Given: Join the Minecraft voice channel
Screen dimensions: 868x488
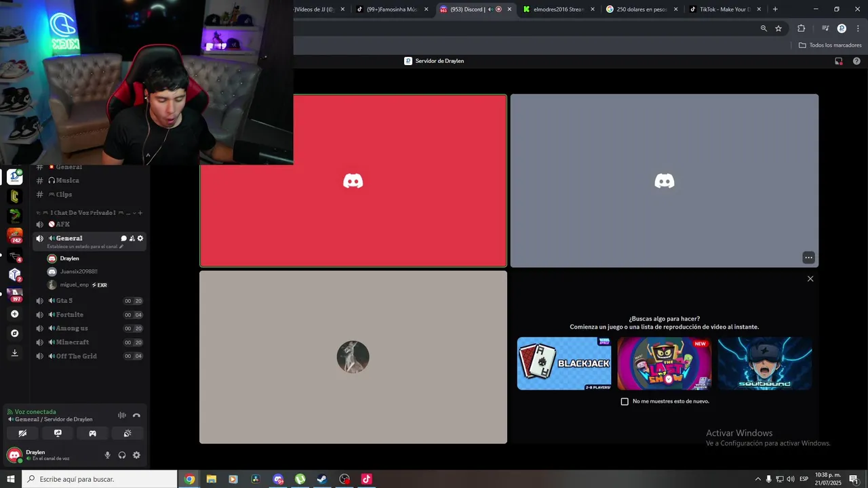Looking at the screenshot, I should tap(89, 342).
